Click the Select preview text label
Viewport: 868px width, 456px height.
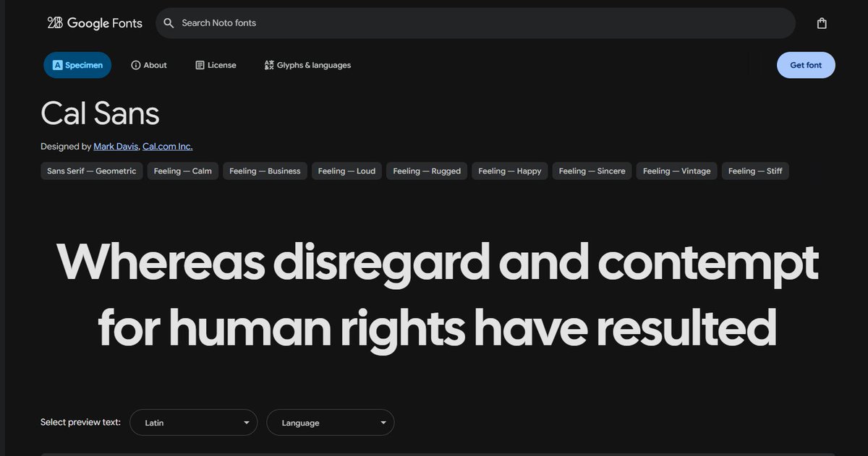point(80,422)
